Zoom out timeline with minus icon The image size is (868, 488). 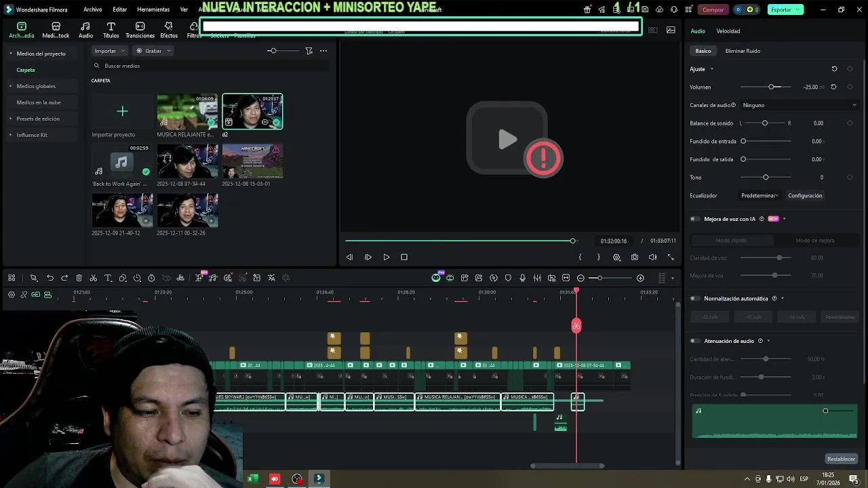coord(580,278)
